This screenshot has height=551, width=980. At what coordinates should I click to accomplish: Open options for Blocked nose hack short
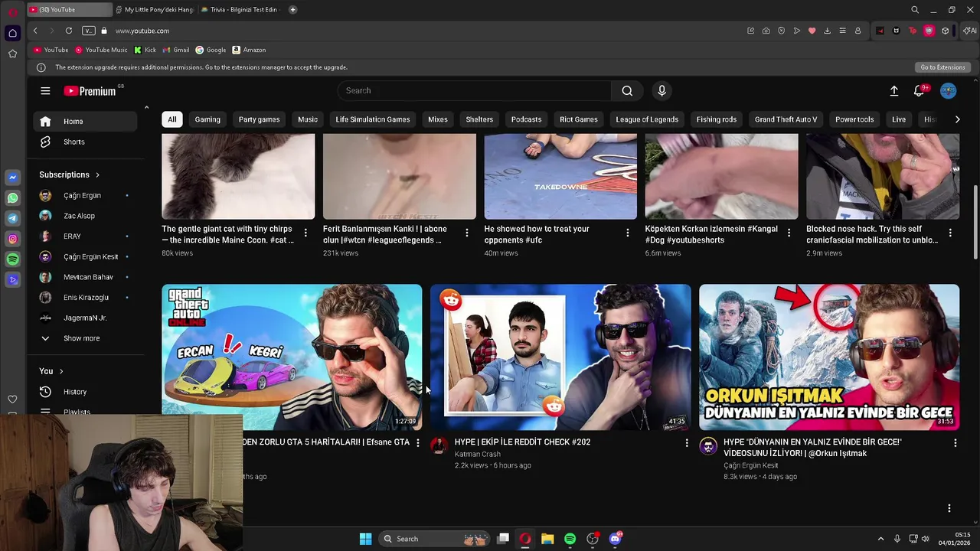point(950,233)
